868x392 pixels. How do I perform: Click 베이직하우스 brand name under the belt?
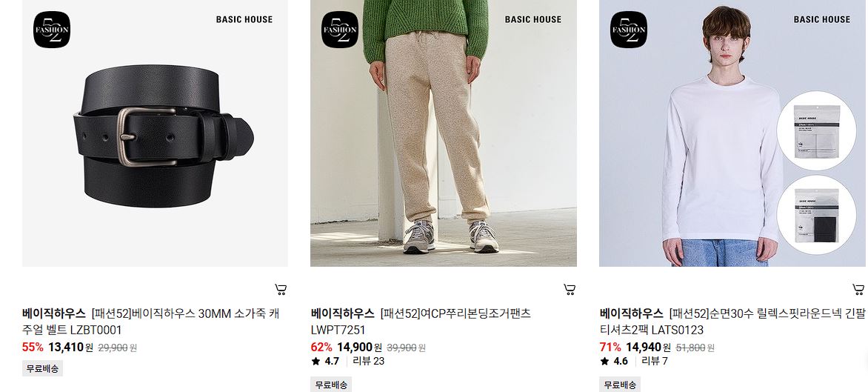pos(54,313)
